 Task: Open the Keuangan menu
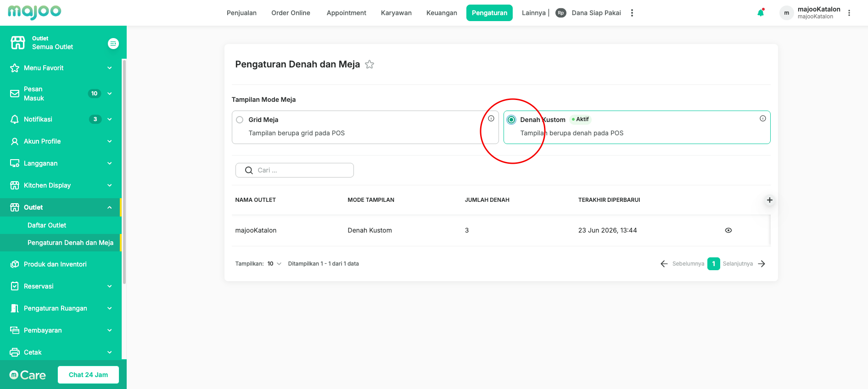[x=442, y=13]
